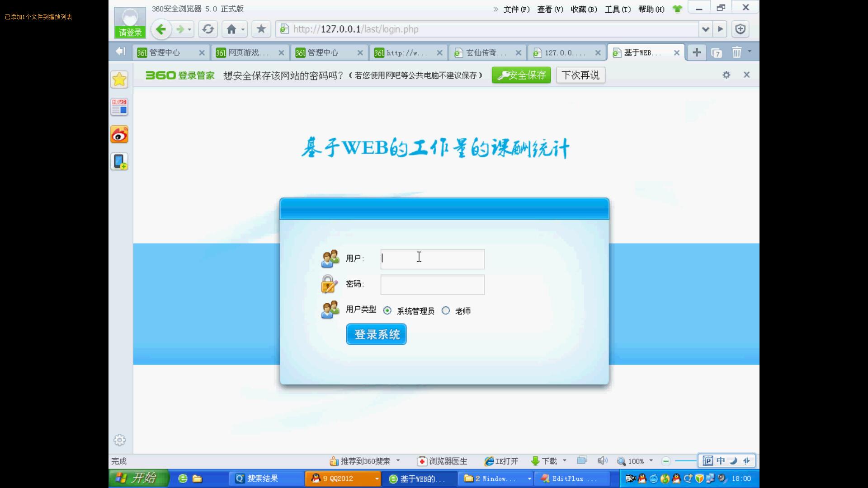868x488 pixels.
Task: Click the Windows 开始 start button
Action: (x=139, y=478)
